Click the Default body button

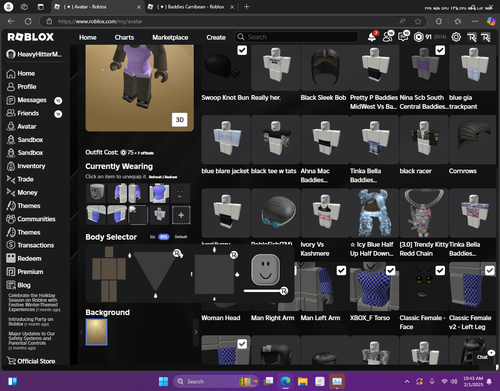181,237
